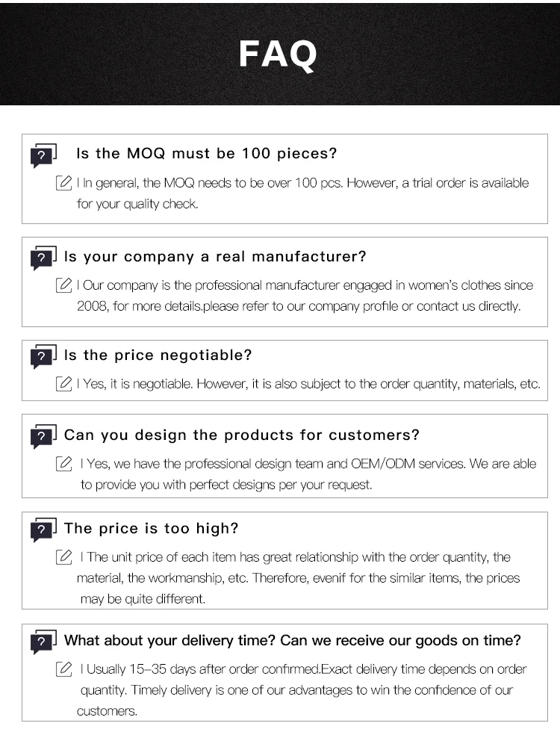Click pencil icon in MOQ answer
The image size is (560, 729).
(x=63, y=183)
